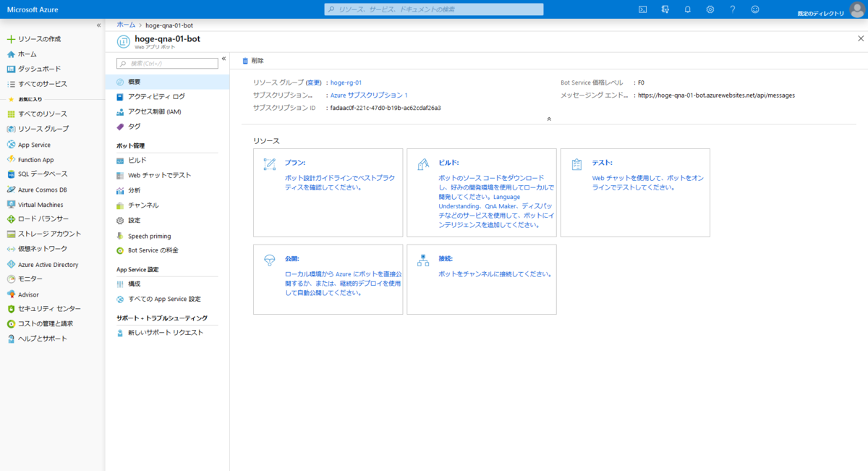Open notifications bell icon

[688, 9]
